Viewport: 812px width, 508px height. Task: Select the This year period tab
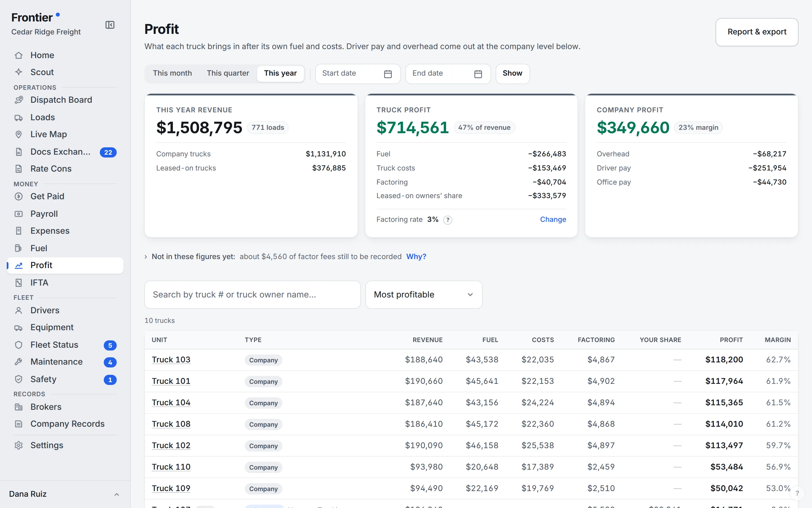point(281,73)
